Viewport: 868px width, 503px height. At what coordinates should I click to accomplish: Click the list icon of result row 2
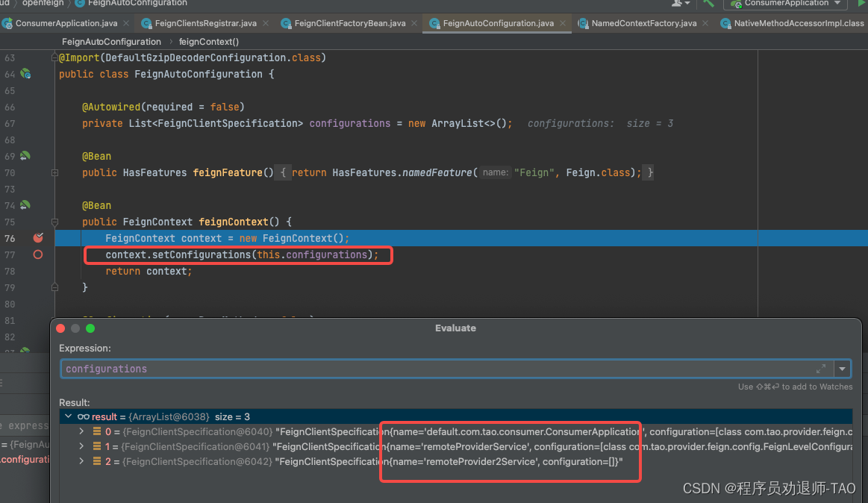pos(97,461)
